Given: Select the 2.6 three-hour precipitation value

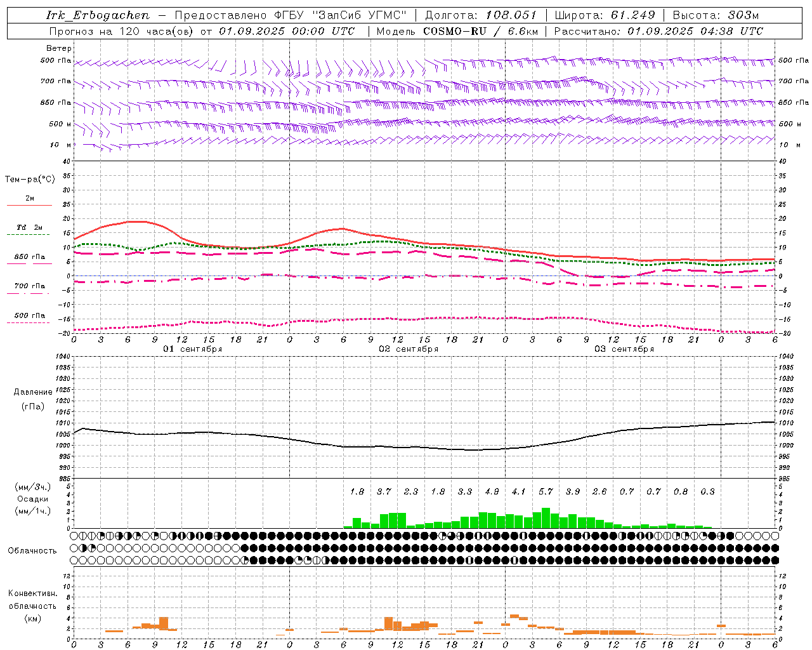Looking at the screenshot, I should [600, 491].
